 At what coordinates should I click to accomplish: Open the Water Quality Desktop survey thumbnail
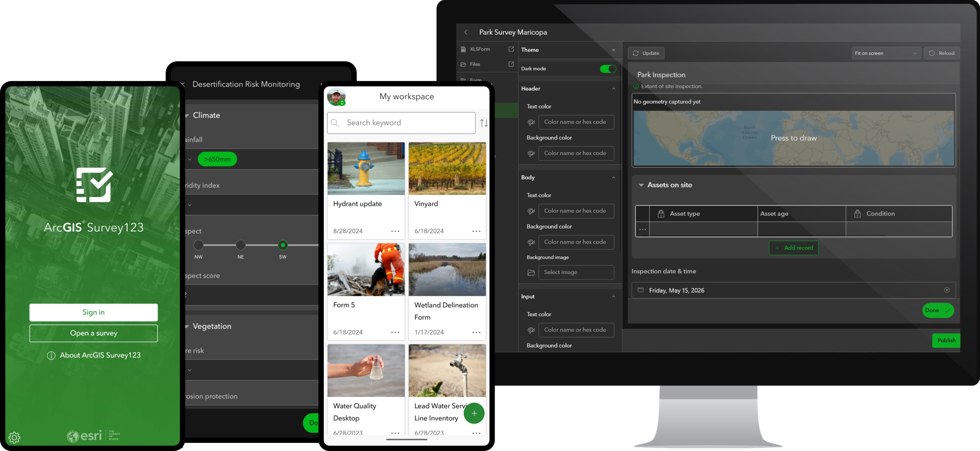point(366,371)
